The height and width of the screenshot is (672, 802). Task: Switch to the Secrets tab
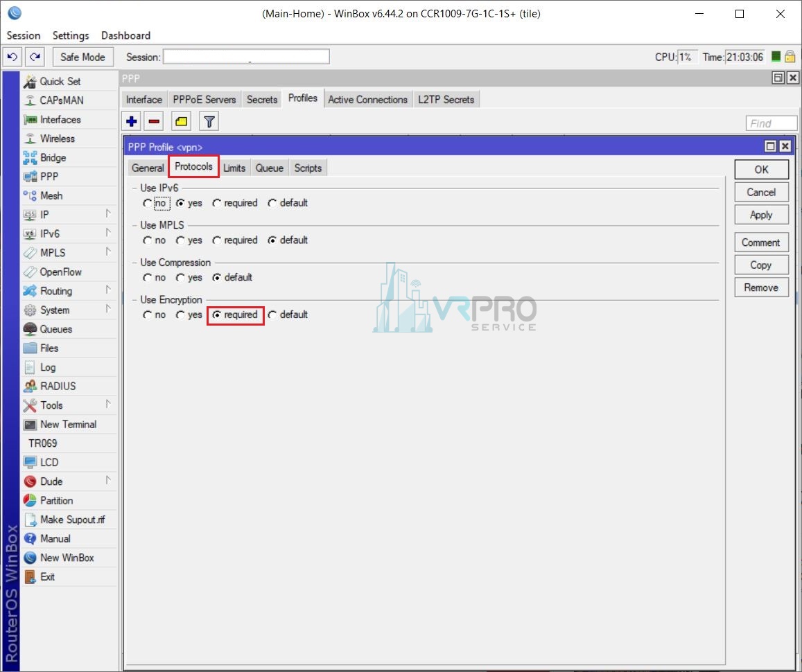click(x=262, y=100)
